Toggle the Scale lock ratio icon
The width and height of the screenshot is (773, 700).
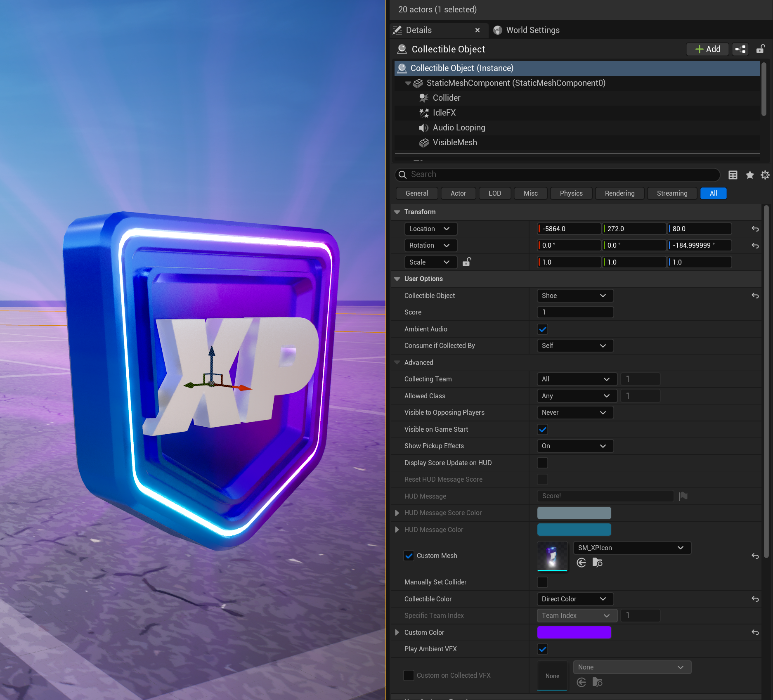tap(467, 262)
